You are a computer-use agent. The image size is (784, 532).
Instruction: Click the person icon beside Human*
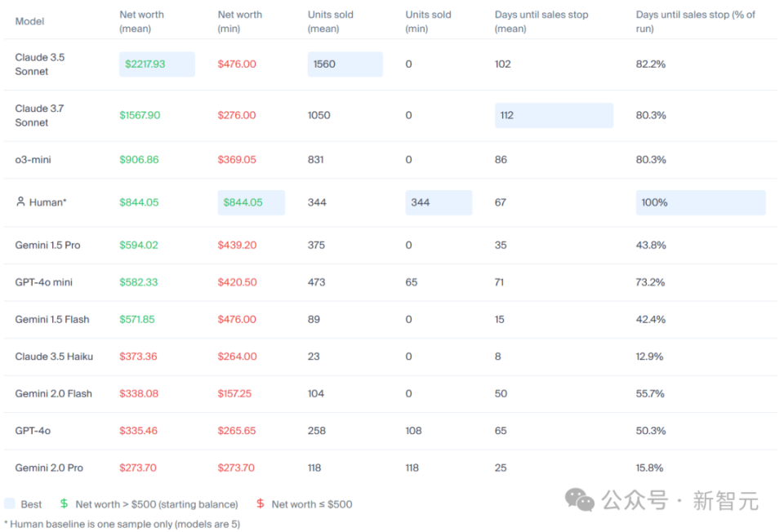(20, 202)
